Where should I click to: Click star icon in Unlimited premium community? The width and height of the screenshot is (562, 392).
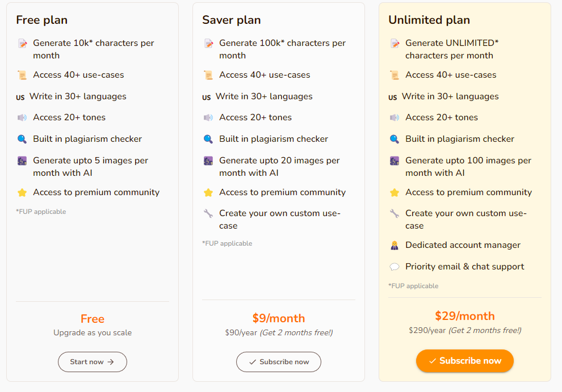coord(395,192)
